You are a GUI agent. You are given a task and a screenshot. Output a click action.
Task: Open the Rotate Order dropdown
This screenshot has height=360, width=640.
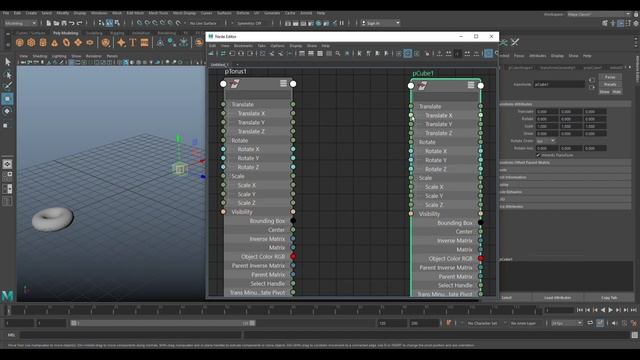546,141
